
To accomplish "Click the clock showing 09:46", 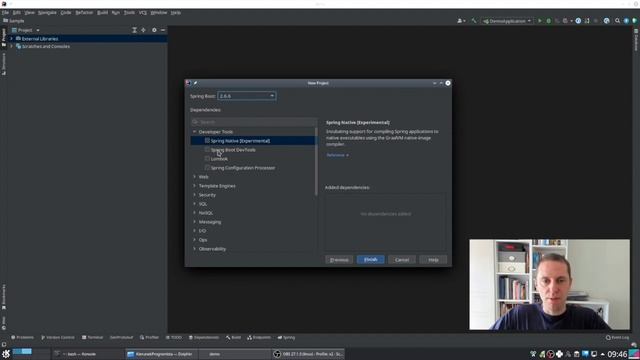I will coord(617,354).
